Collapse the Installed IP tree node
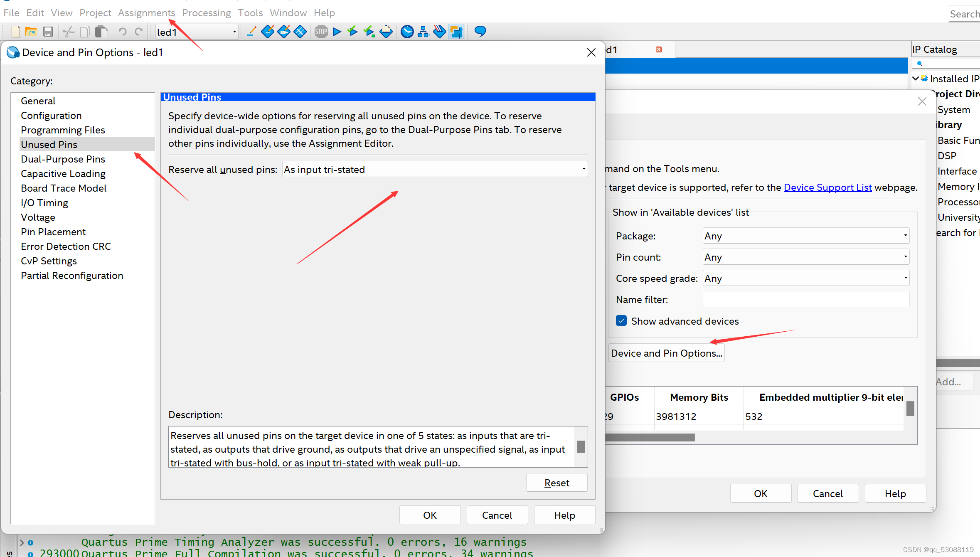The image size is (980, 557). click(x=916, y=79)
